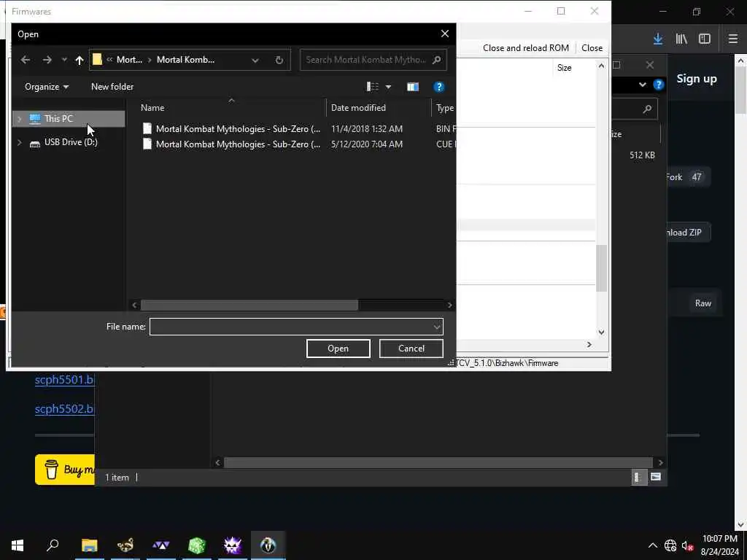Click the Open button
This screenshot has height=560, width=747.
coord(338,348)
